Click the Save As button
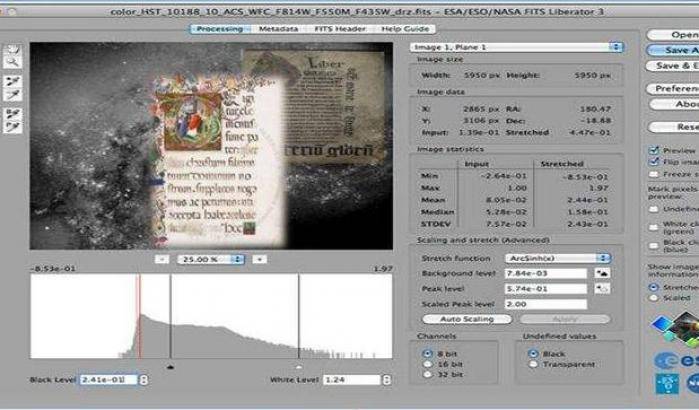 [x=673, y=50]
